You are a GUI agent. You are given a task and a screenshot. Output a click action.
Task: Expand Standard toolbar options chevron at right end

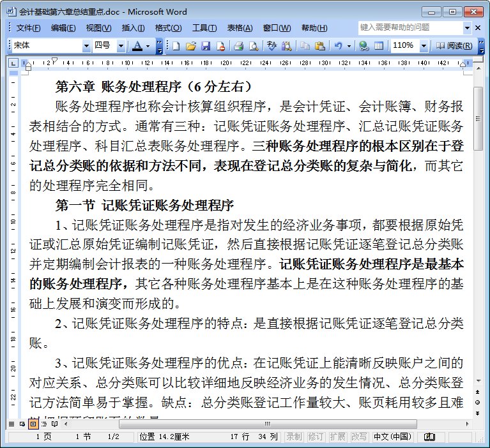tap(481, 46)
